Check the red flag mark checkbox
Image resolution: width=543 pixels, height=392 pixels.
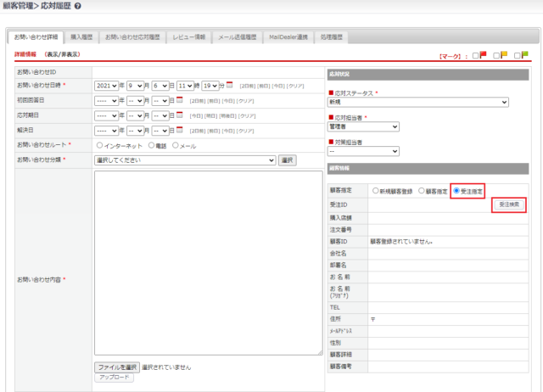(x=476, y=55)
